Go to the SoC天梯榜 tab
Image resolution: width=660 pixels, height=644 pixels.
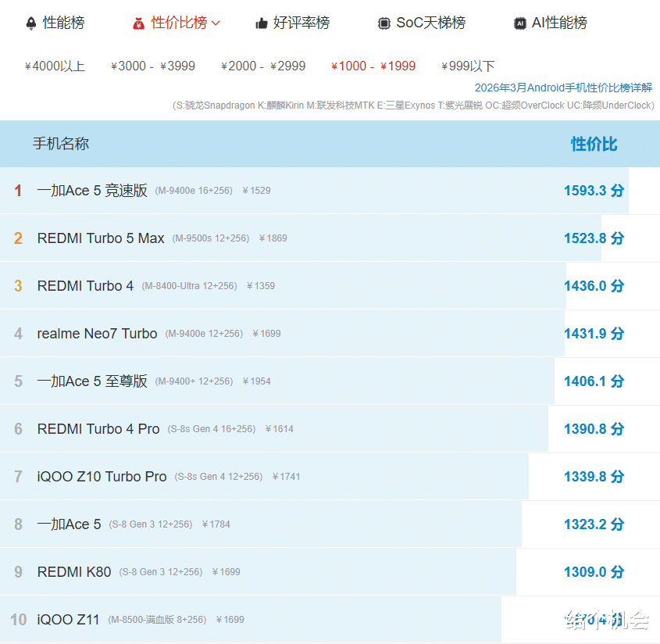(x=431, y=23)
